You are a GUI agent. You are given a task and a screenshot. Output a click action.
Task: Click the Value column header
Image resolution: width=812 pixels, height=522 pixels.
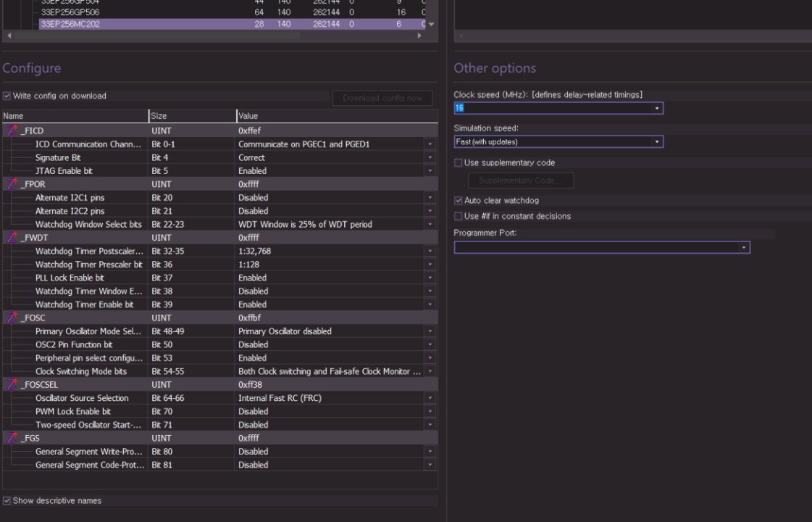pos(337,116)
